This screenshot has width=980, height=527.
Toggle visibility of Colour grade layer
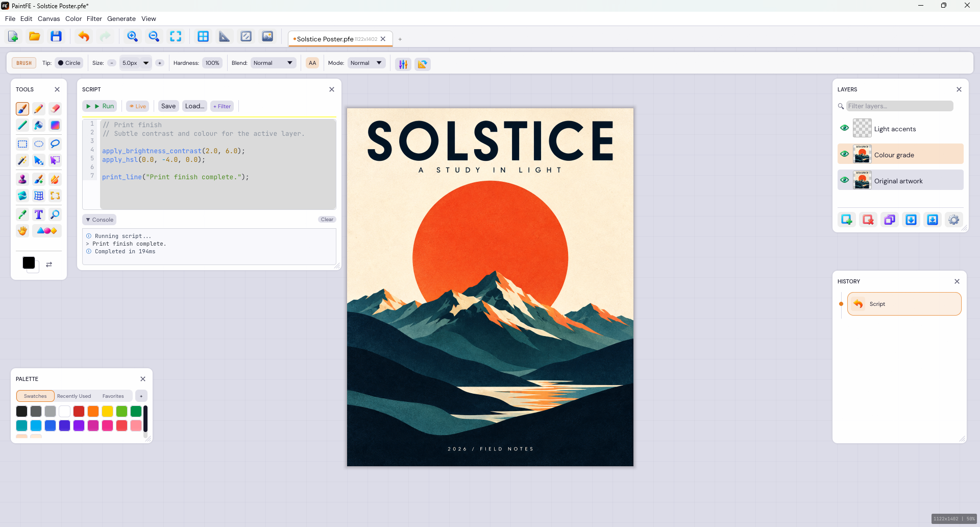(x=845, y=154)
